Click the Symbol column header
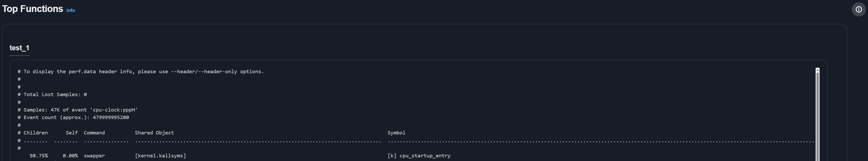Screen dimensions: 868x161 tap(396, 133)
